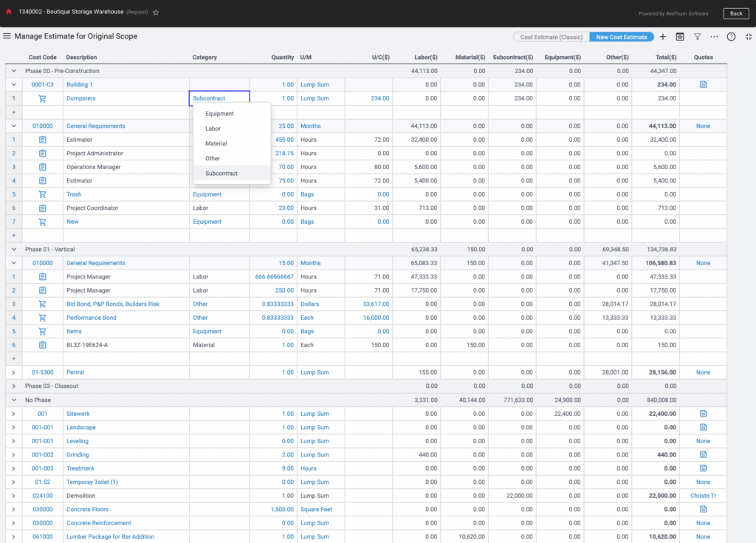
Task: Click the plus icon to add a new item
Action: point(664,35)
